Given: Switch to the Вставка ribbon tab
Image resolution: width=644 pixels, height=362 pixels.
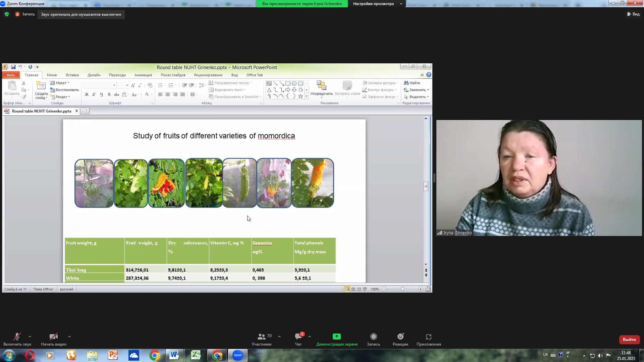Looking at the screenshot, I should click(72, 75).
